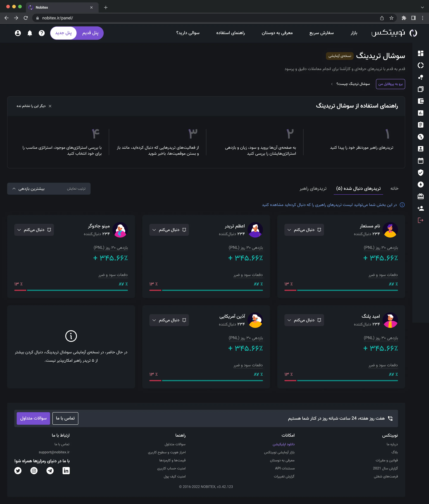
Task: Open the avatar of trader نام مستعار
Action: (390, 230)
